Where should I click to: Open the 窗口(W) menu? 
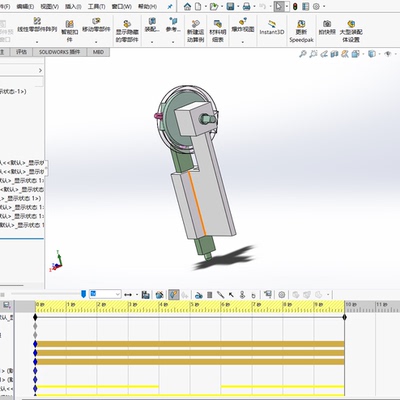pyautogui.click(x=121, y=6)
